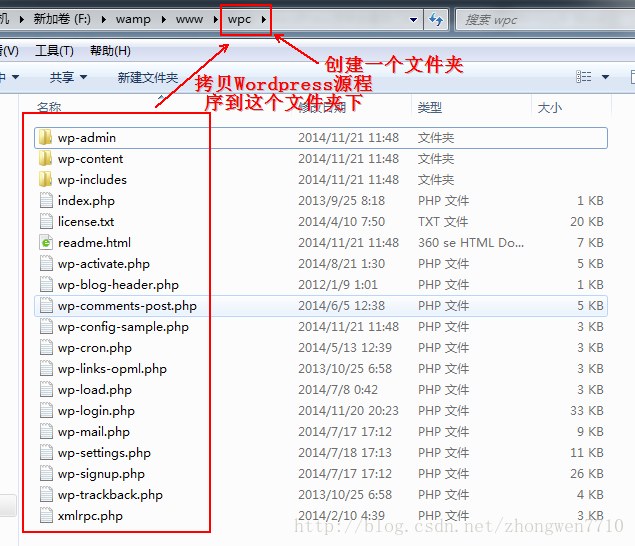Click the wp-trackback.php file icon
Screen dimensions: 635x546
tap(46, 495)
